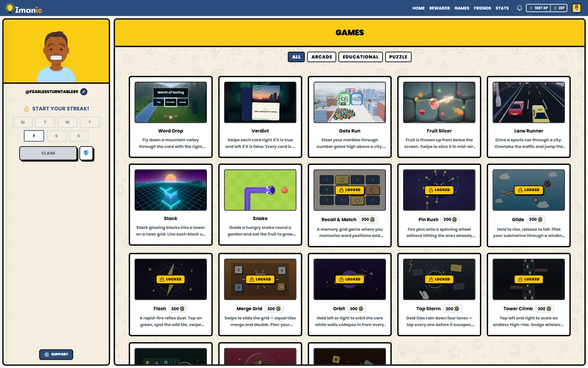The height and width of the screenshot is (368, 588).
Task: Click the Imanic logo
Action: [24, 8]
